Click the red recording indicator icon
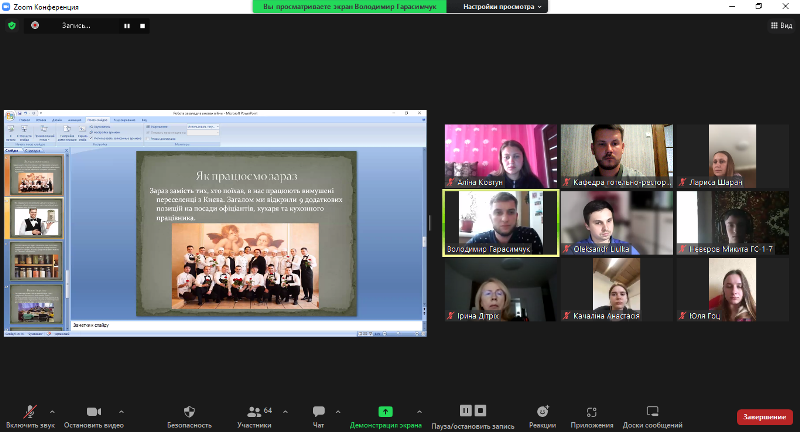Screen dimensions: 800x432 (x=35, y=25)
